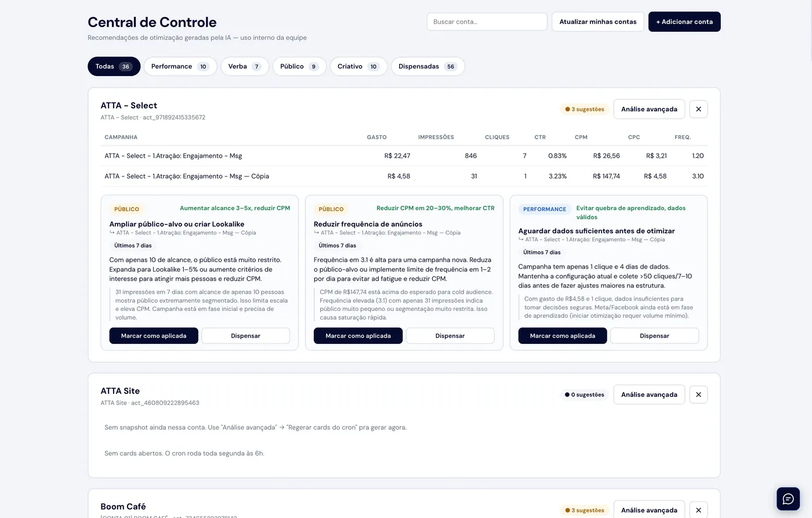Click the Central de Controle heading
Image resolution: width=812 pixels, height=518 pixels.
point(152,22)
